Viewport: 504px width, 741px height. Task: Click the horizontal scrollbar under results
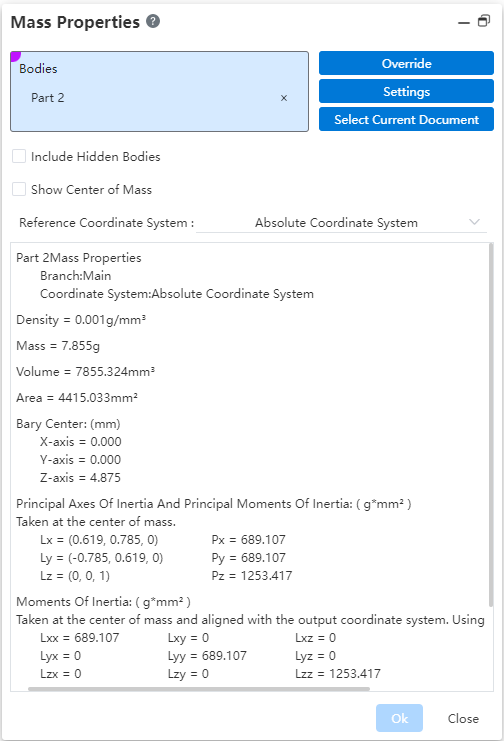(199, 689)
